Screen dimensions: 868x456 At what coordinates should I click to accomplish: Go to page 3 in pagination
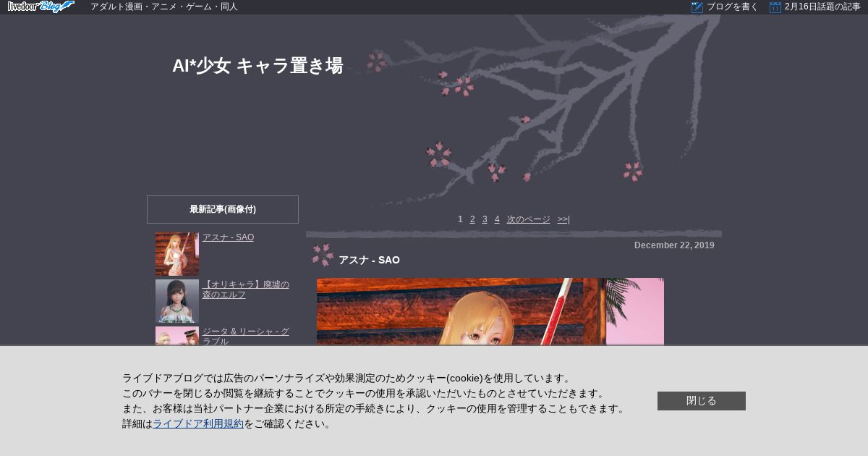(x=485, y=219)
